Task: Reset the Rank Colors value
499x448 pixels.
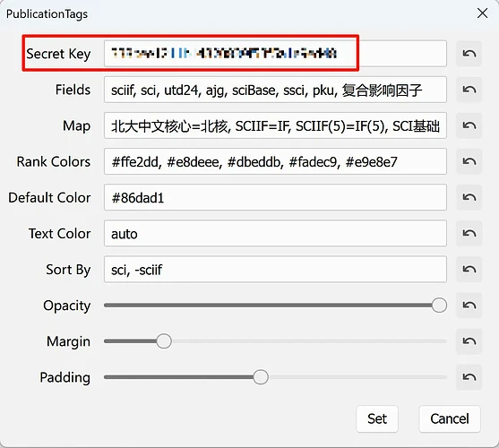Action: pos(469,161)
